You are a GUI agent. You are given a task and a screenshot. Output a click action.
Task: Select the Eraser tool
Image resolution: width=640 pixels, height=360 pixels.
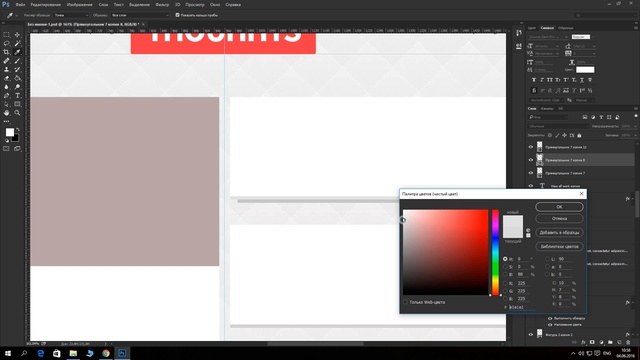(x=7, y=78)
